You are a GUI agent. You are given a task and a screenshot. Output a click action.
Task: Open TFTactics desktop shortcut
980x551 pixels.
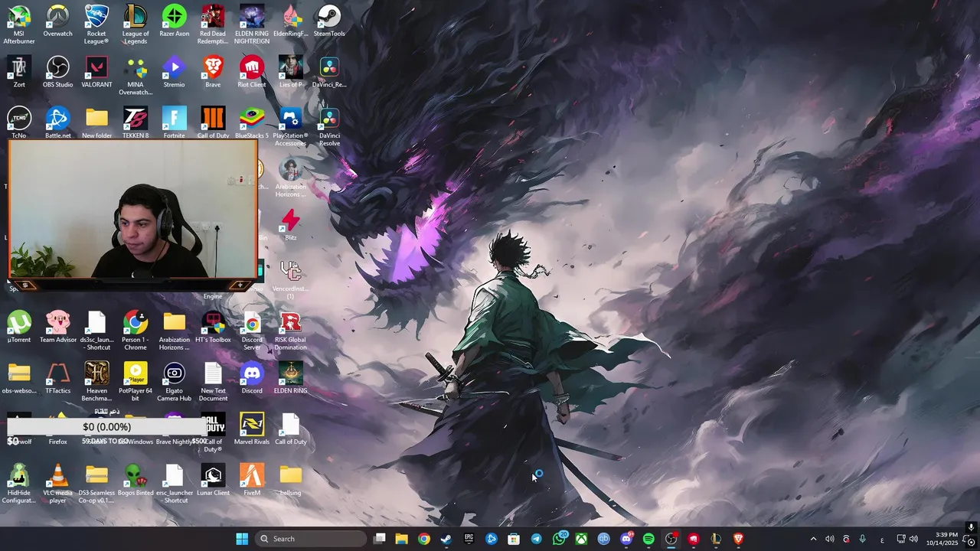57,379
